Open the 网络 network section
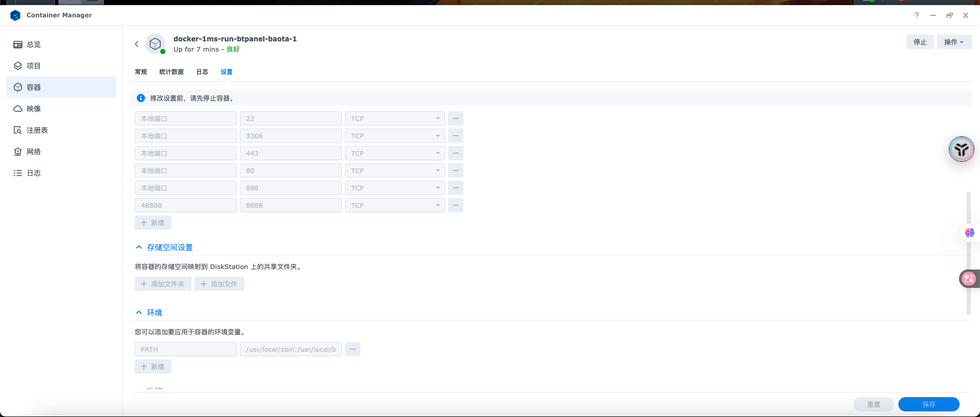The image size is (980, 417). (61, 152)
